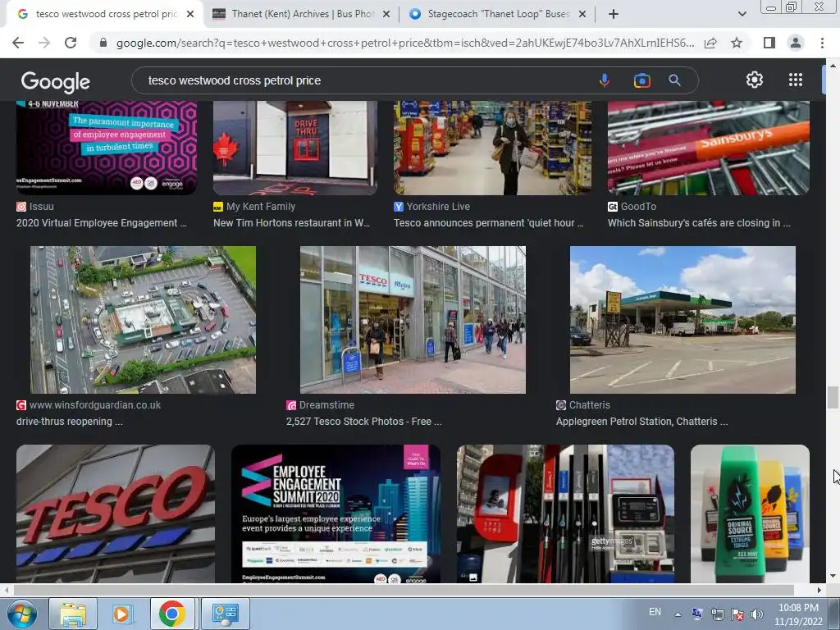Open Google apps grid

coord(796,80)
